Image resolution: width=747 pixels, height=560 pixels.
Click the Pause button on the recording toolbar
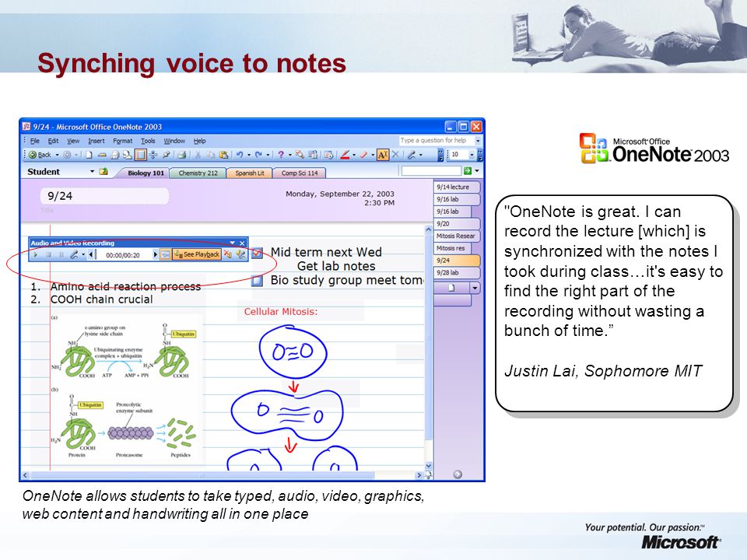(61, 255)
